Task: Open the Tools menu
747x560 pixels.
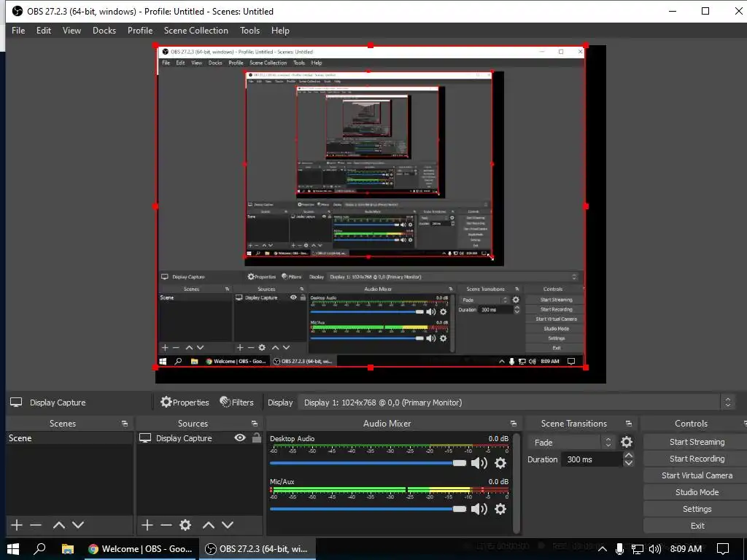Action: [x=249, y=31]
